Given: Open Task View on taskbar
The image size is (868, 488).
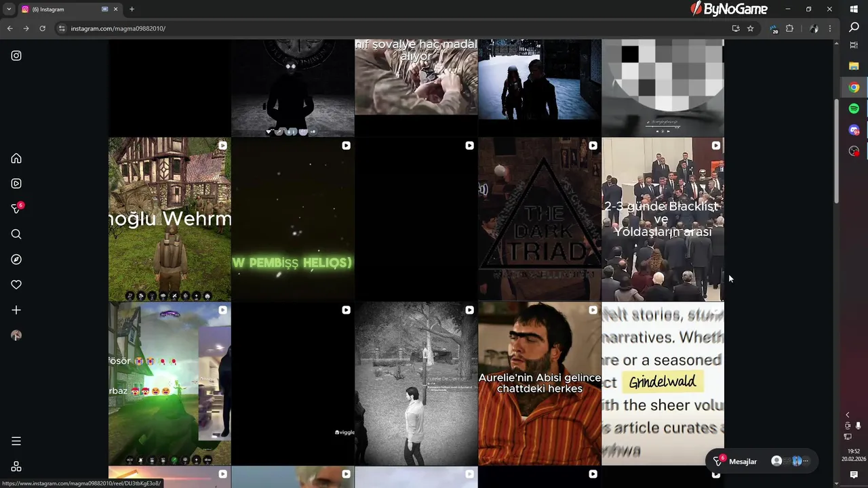Looking at the screenshot, I should 854,45.
